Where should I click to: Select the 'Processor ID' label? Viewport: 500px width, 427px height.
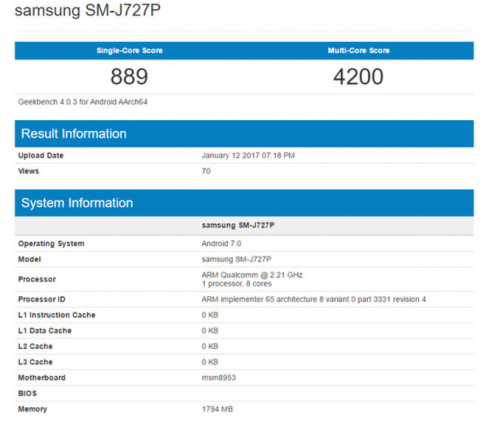coord(41,299)
